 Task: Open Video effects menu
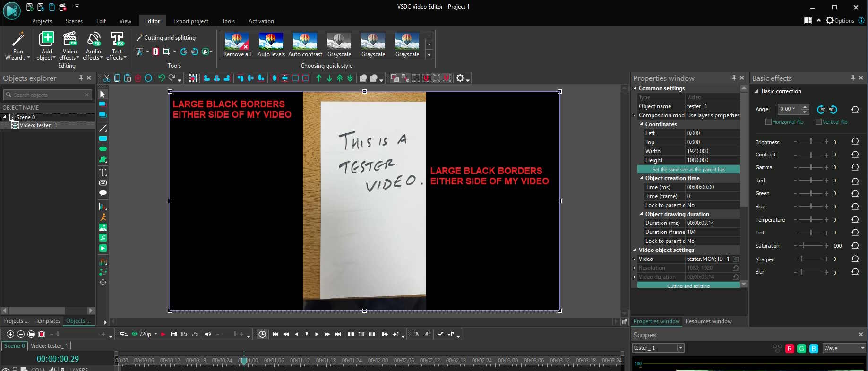[69, 46]
